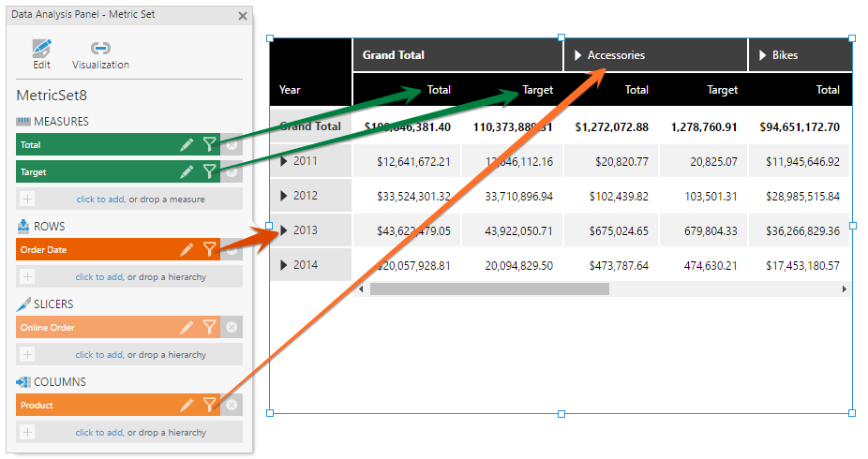
Task: Click plus icon under Slicers section
Action: pyautogui.click(x=27, y=354)
